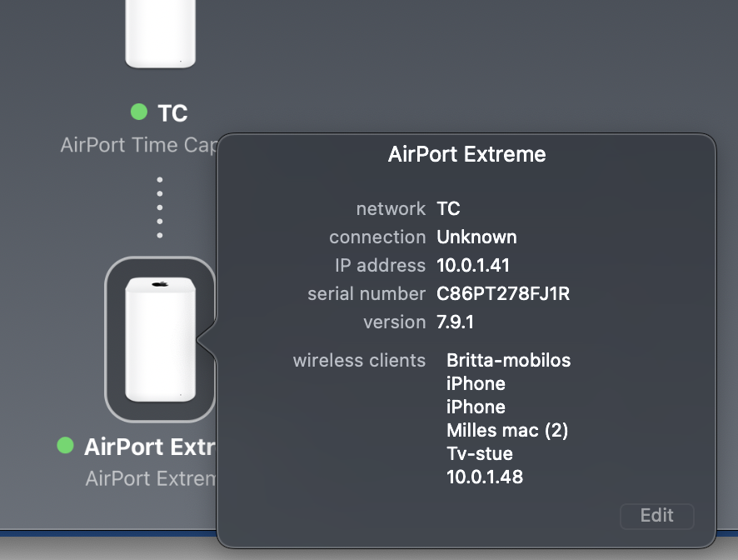The width and height of the screenshot is (738, 560).
Task: Click the serial number value C86PT278FJ1R
Action: tap(503, 293)
